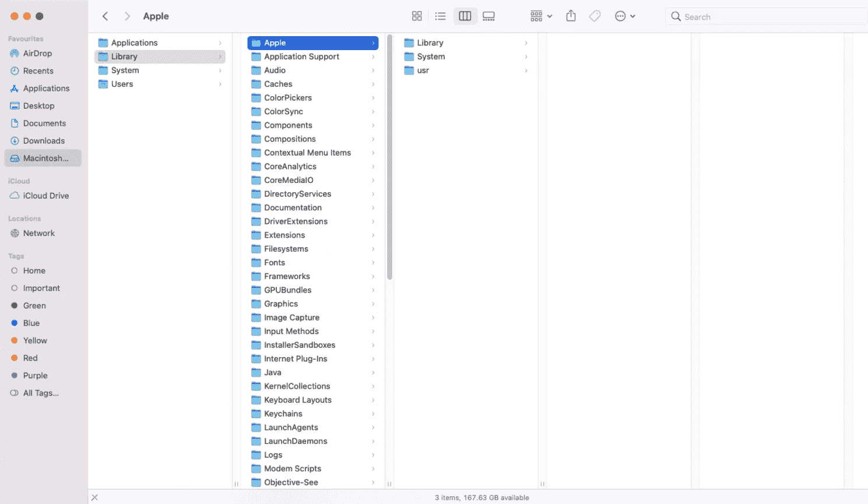Open AirDrop in the sidebar
The image size is (868, 504).
pos(37,54)
